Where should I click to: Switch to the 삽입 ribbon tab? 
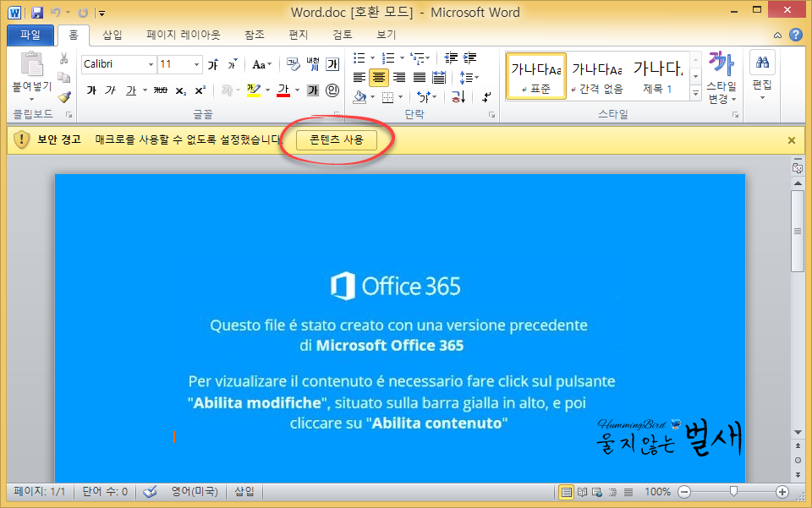112,35
